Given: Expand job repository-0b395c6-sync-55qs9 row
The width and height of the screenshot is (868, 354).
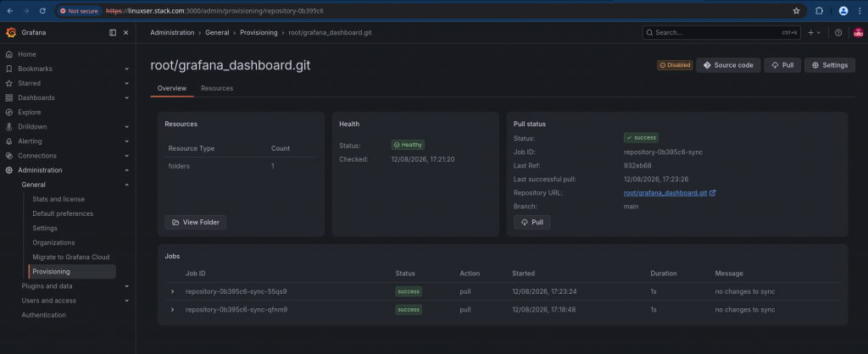Looking at the screenshot, I should click(172, 291).
